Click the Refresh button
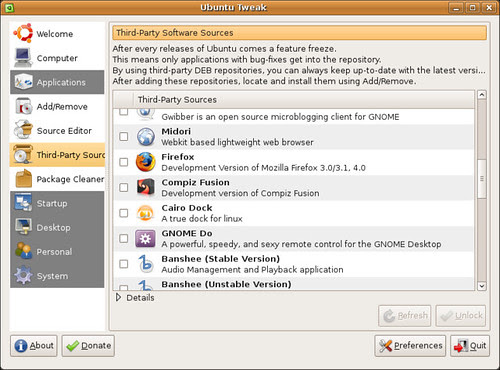Screen dimensions: 500x370 (405, 315)
